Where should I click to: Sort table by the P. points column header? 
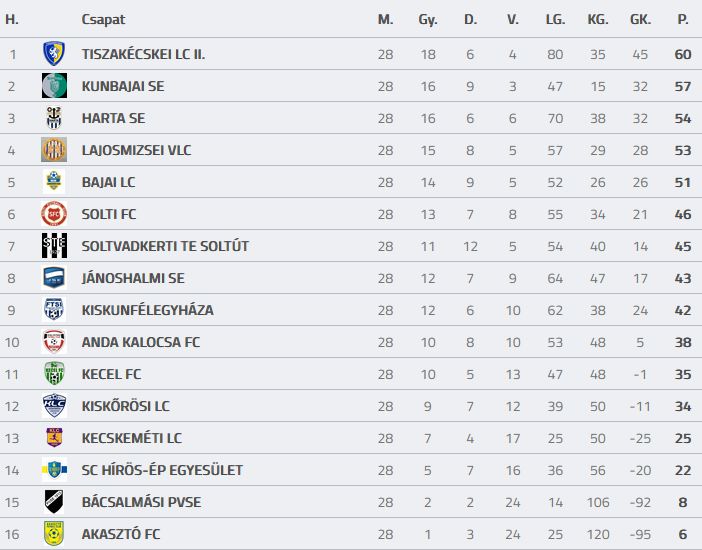pos(683,19)
